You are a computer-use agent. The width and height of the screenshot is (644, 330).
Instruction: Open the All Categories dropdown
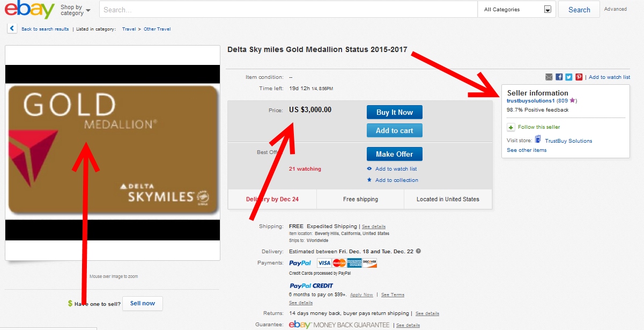[517, 10]
